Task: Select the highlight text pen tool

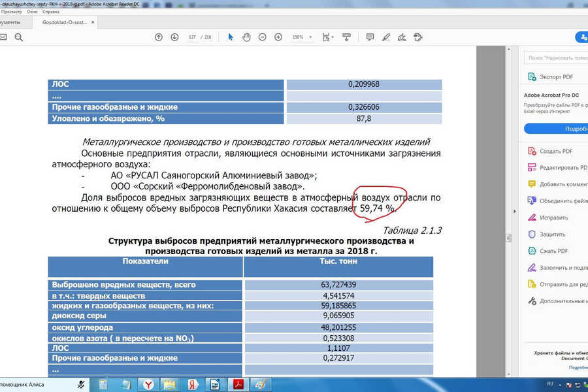Action: 386,37
